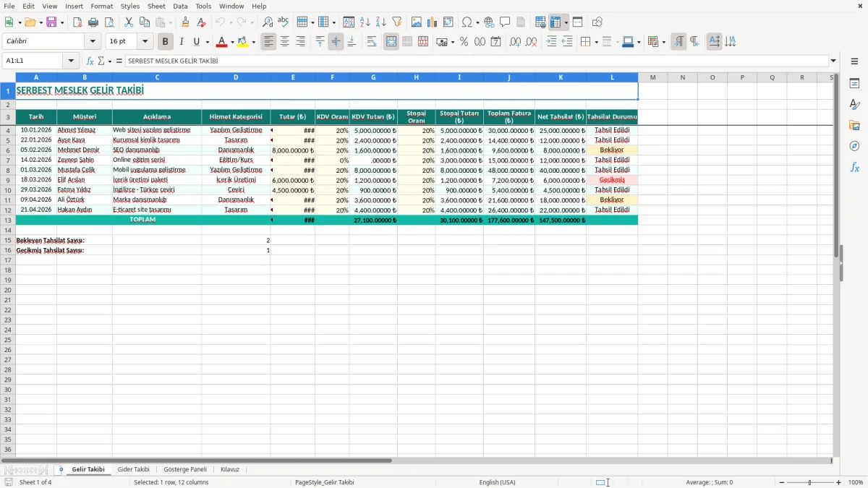Apply the yellow background color swatch
Viewport: 868px width, 488px height.
(243, 42)
